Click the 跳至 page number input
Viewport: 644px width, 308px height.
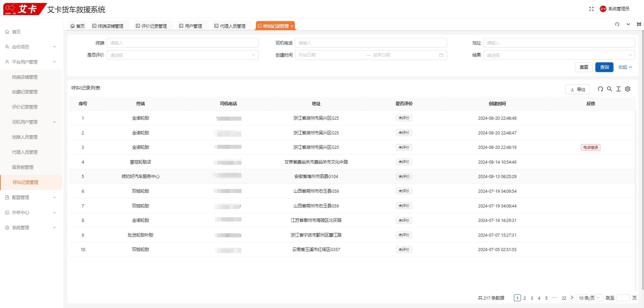click(623, 298)
